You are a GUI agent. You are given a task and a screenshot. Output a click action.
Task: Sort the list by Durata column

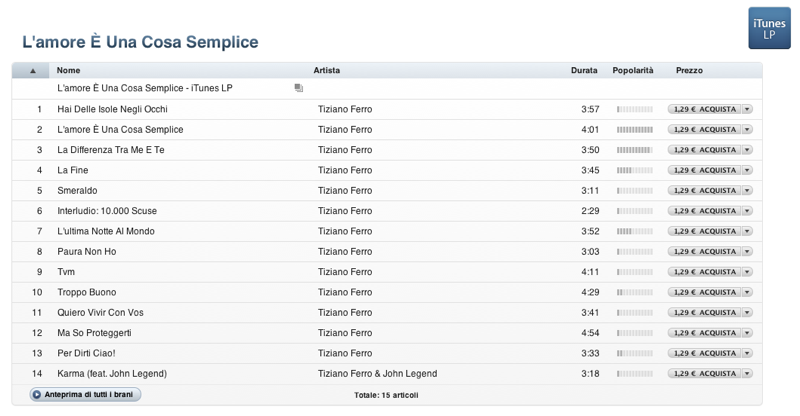point(584,71)
